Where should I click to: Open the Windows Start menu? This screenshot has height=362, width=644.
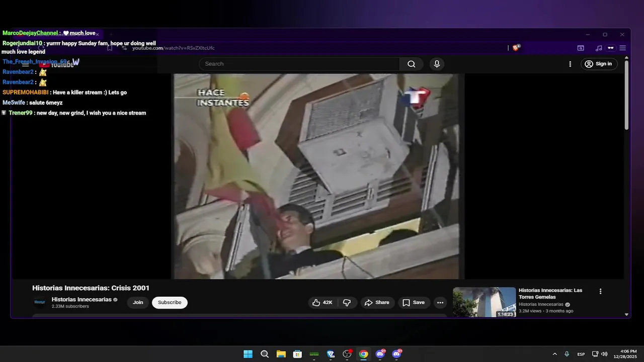click(248, 354)
